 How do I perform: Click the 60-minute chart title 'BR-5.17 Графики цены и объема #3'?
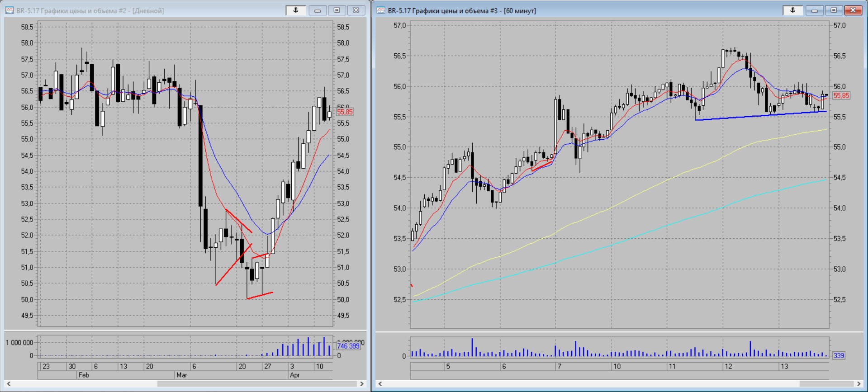(443, 10)
